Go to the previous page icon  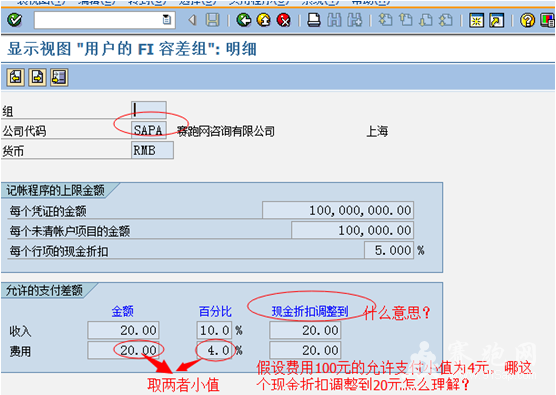[x=406, y=20]
